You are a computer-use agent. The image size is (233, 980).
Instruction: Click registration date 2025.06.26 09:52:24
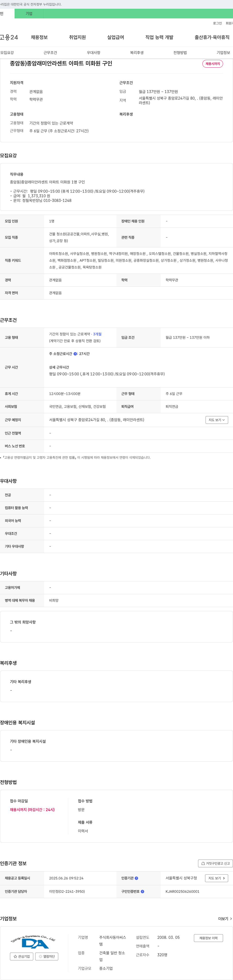(x=66, y=878)
